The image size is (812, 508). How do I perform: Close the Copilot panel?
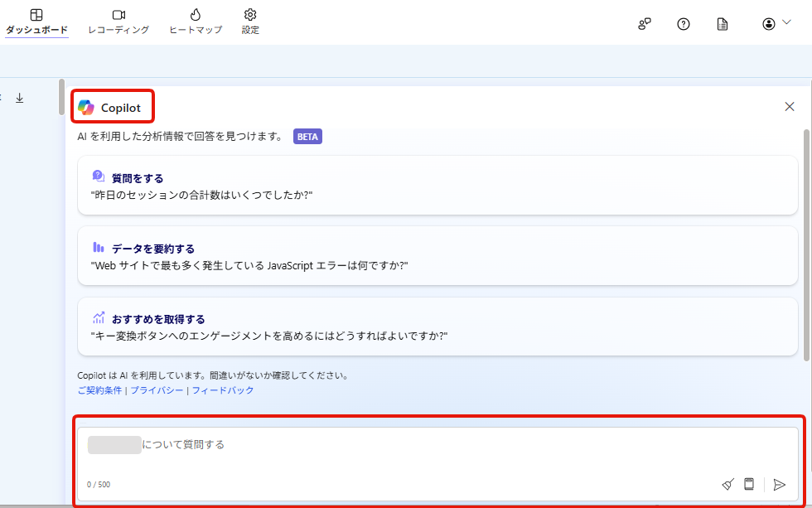pos(789,107)
